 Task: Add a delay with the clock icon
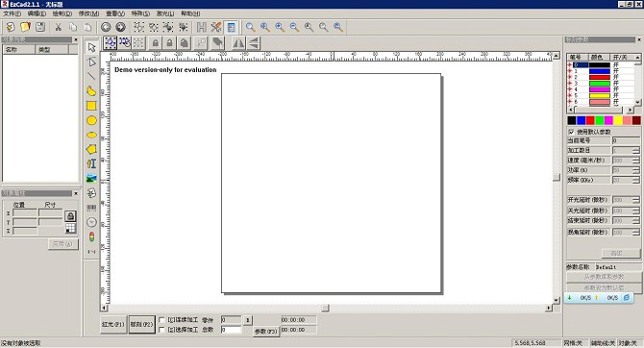pos(91,222)
